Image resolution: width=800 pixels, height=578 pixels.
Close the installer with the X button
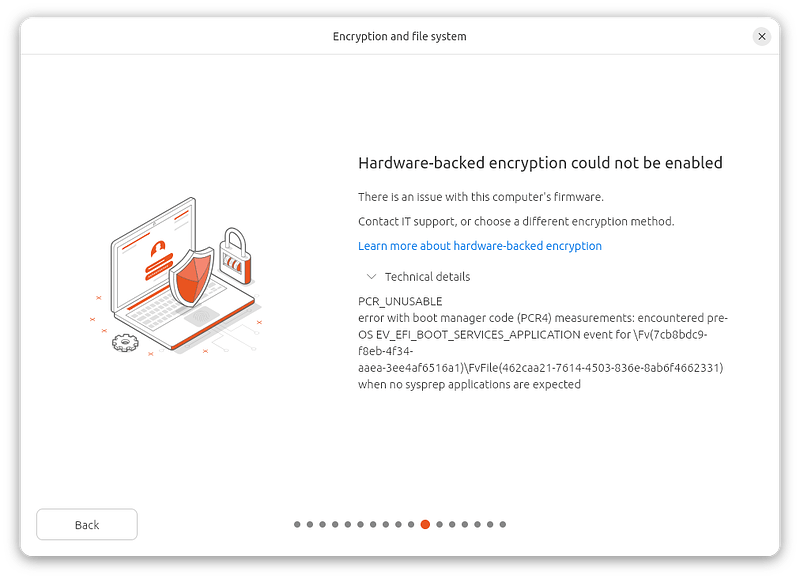[761, 36]
